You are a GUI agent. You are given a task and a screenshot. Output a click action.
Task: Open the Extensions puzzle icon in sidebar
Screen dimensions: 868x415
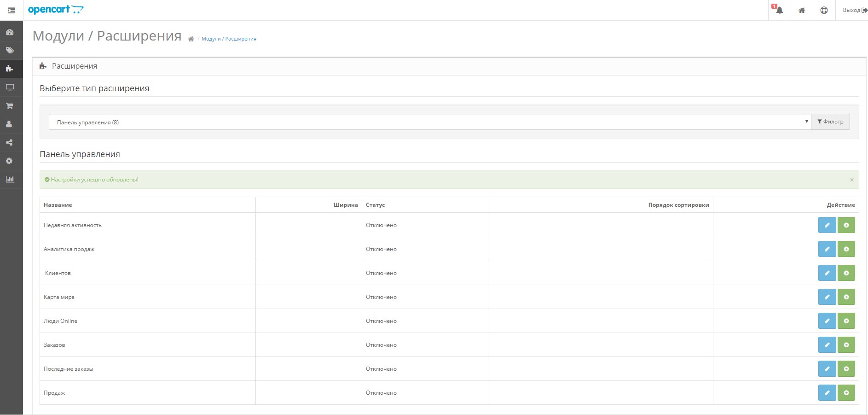(10, 69)
